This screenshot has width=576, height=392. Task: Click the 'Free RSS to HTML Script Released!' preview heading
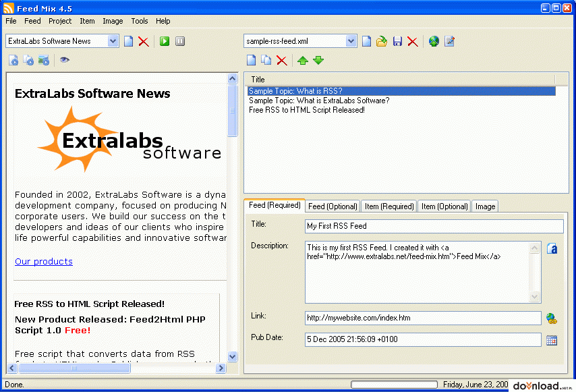(x=89, y=304)
